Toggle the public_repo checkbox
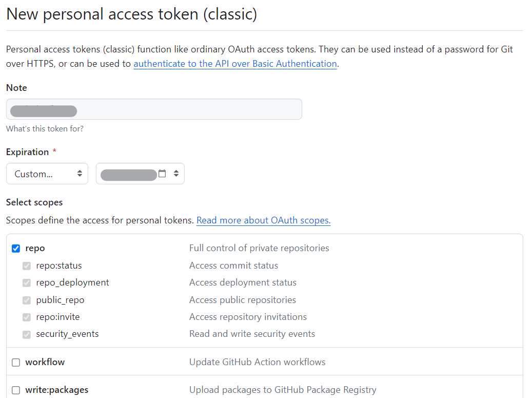Image resolution: width=532 pixels, height=398 pixels. [x=26, y=300]
